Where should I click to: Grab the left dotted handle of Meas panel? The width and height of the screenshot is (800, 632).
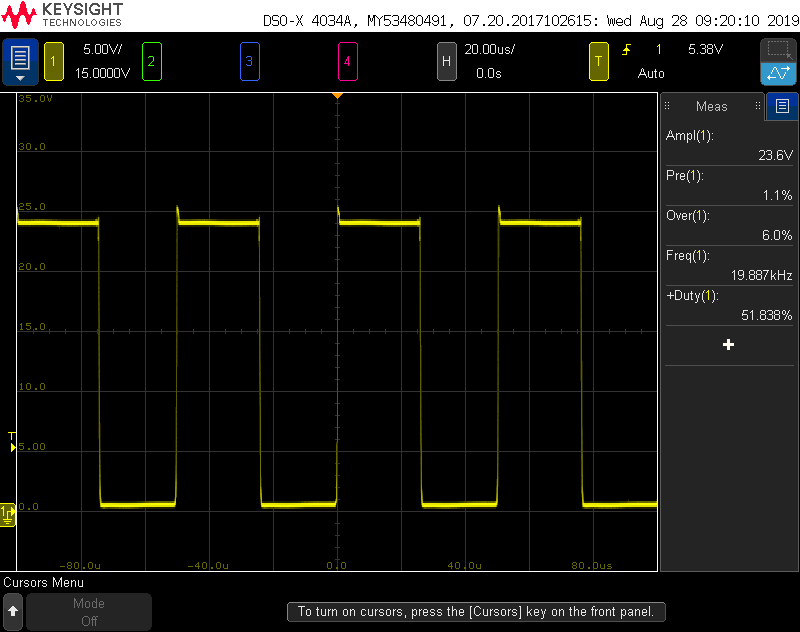pyautogui.click(x=667, y=106)
